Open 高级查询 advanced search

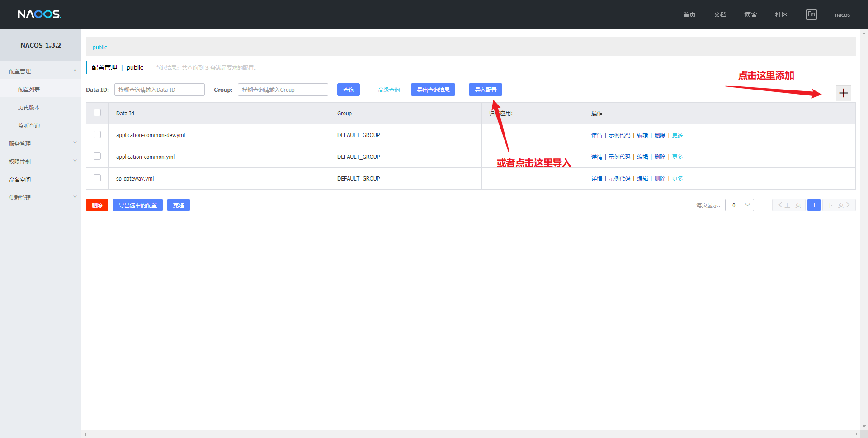tap(389, 90)
